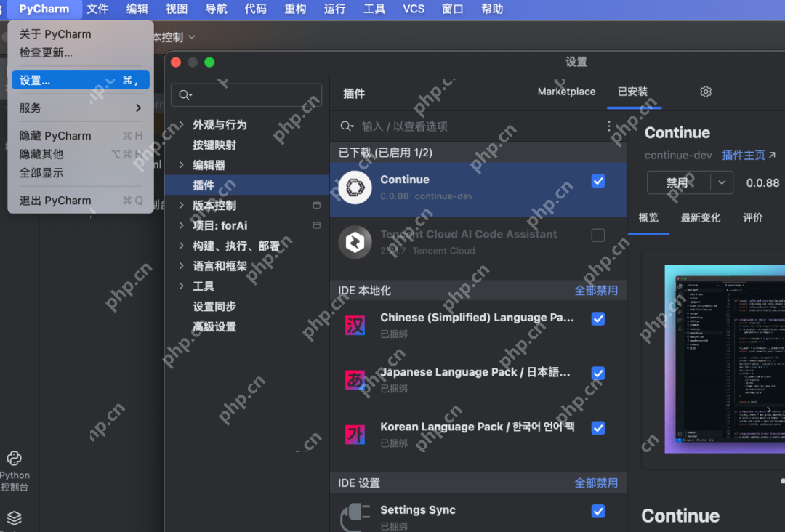
Task: Choose 检查更新... from the PyCharm menu
Action: point(46,53)
